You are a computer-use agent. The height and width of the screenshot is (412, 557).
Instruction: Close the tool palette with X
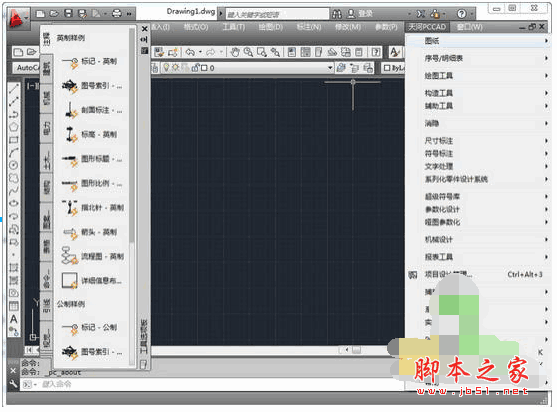tap(144, 29)
